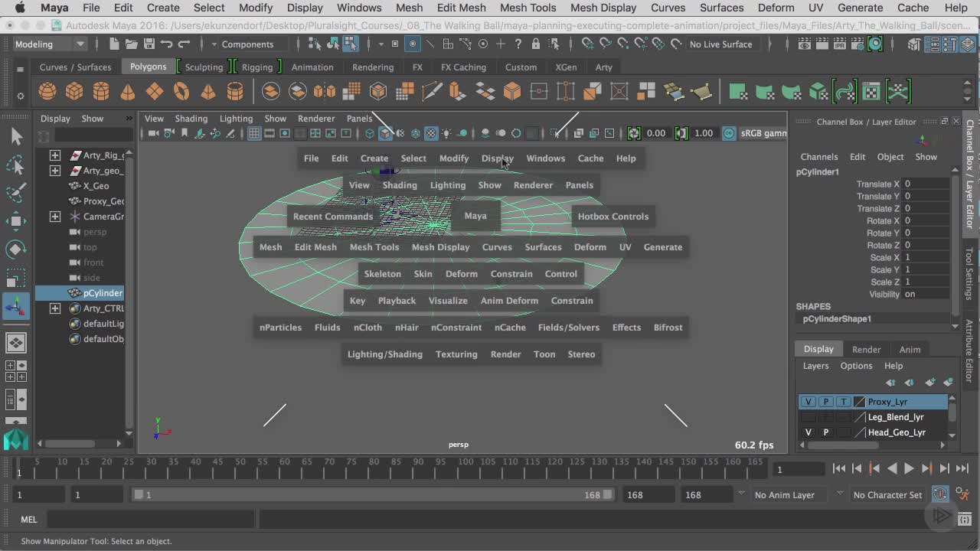
Task: Click the use all lights bulb icon
Action: (446, 133)
